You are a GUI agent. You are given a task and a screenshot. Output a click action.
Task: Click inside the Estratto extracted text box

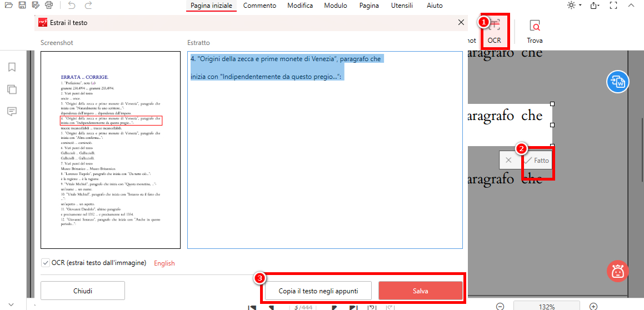pos(325,150)
